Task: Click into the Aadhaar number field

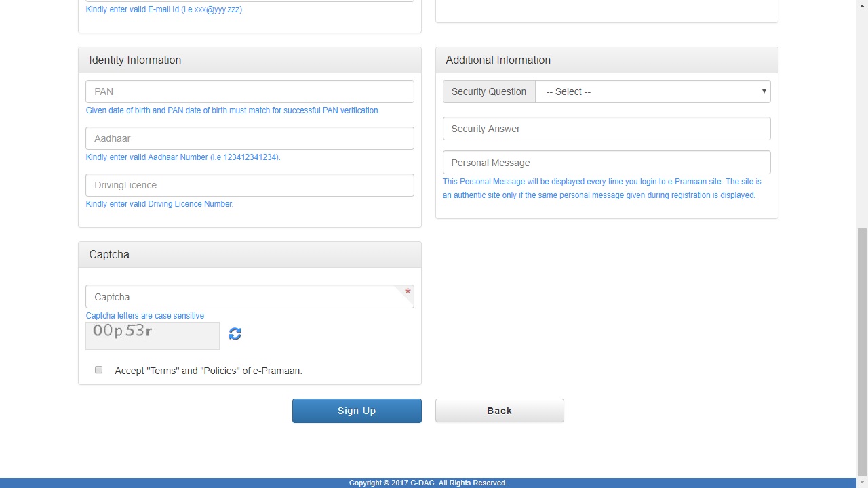Action: tap(250, 138)
